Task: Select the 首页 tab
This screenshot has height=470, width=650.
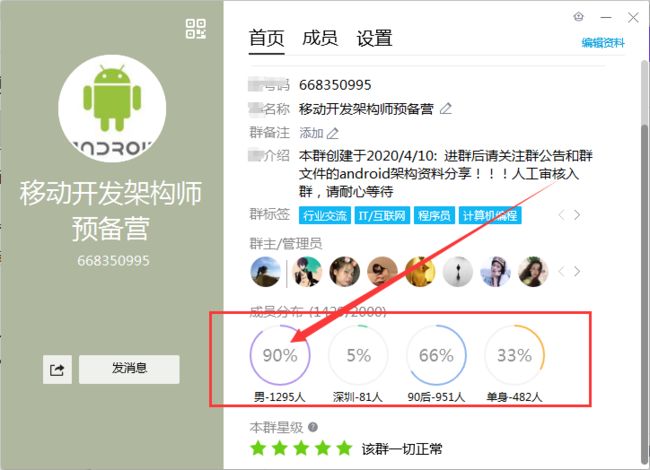Action: coord(267,38)
